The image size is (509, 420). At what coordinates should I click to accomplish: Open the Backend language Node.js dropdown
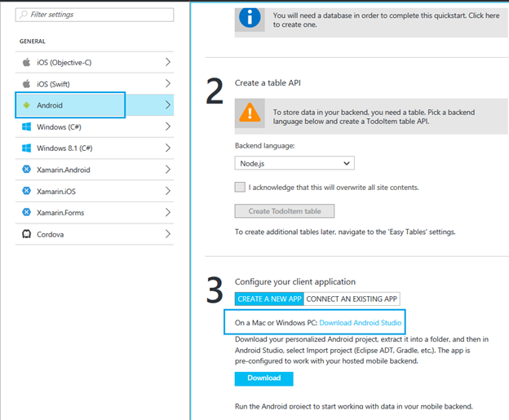pyautogui.click(x=294, y=163)
